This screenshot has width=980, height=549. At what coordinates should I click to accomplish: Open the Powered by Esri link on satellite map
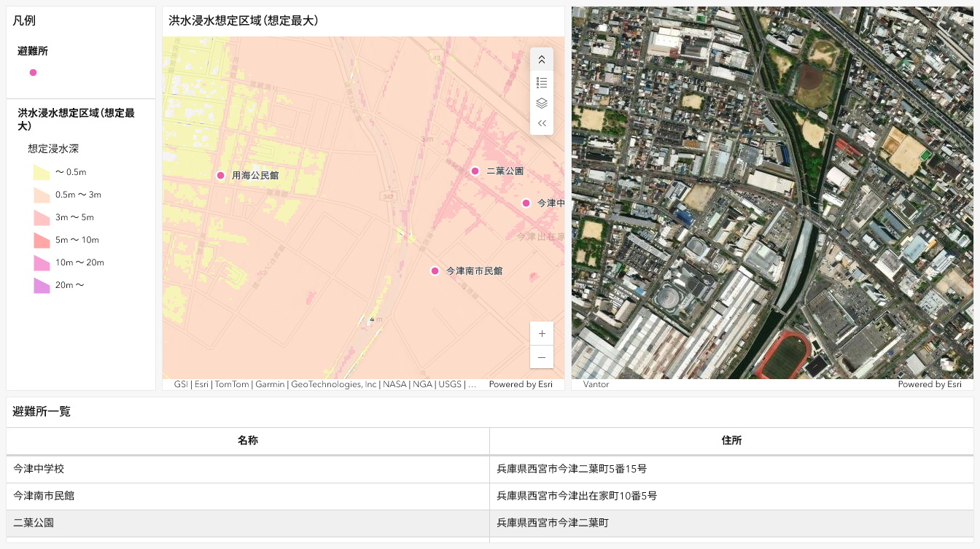click(930, 383)
